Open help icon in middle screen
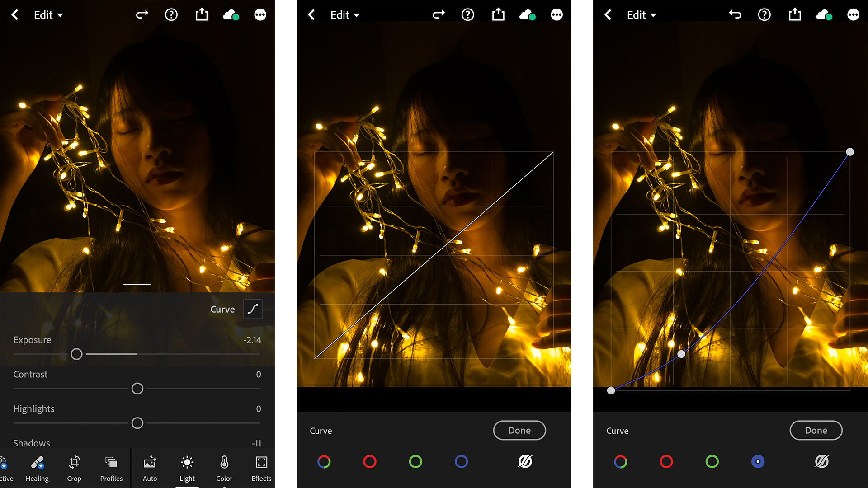Image resolution: width=868 pixels, height=488 pixels. 468,15
